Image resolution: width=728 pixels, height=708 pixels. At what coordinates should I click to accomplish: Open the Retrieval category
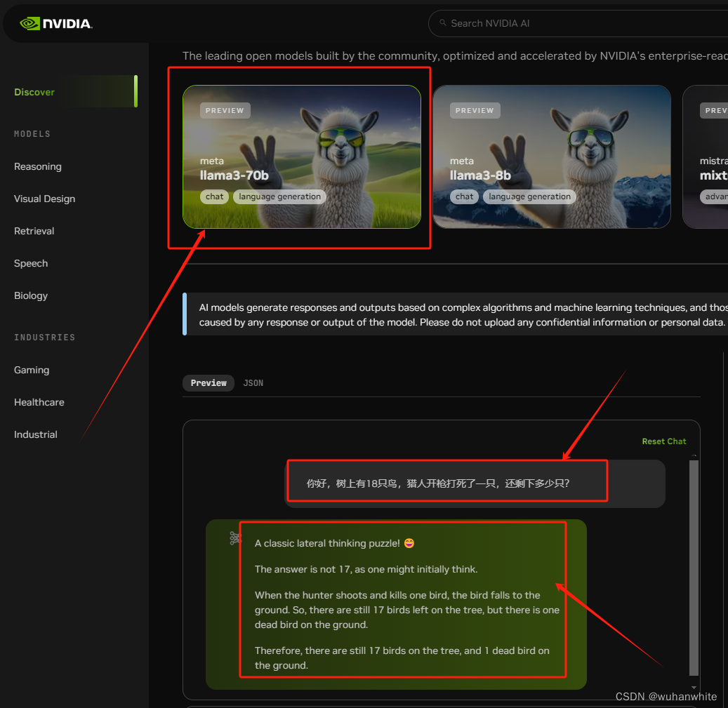pyautogui.click(x=34, y=231)
